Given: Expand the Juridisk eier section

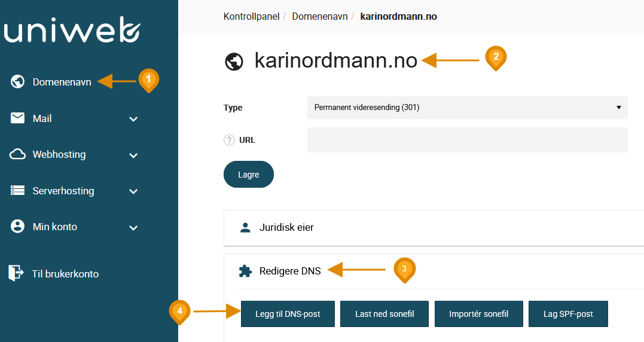Looking at the screenshot, I should pos(434,228).
